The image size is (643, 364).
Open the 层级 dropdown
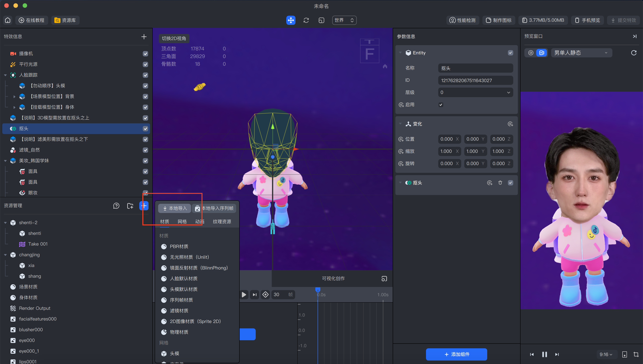tap(475, 92)
